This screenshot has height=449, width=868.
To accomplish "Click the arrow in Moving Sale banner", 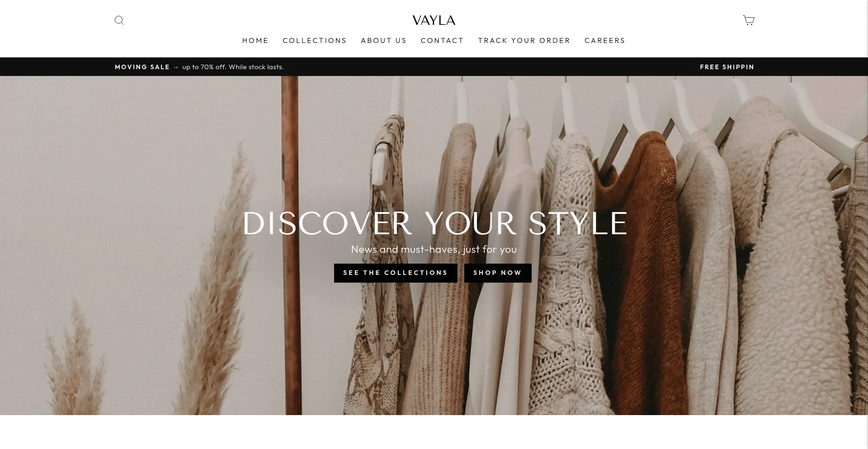I will 176,67.
